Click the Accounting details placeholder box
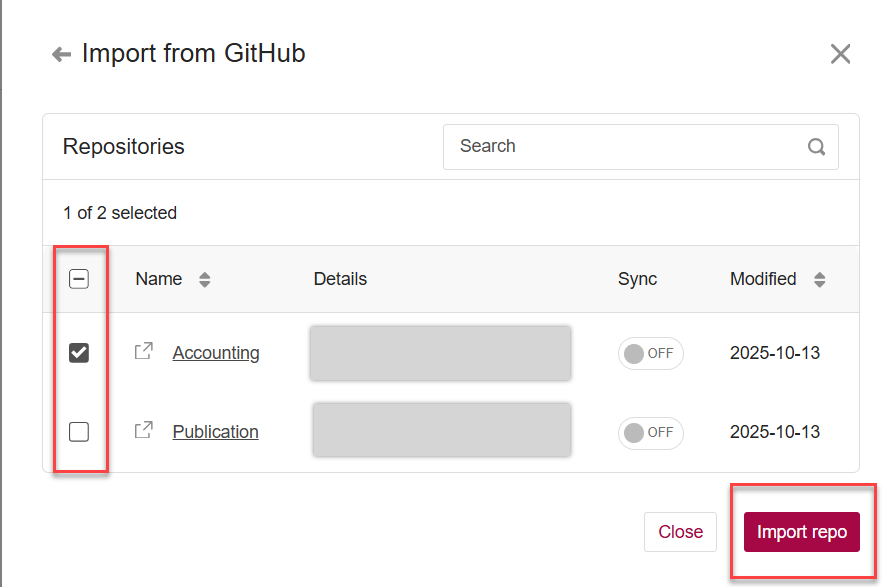This screenshot has height=587, width=894. (x=440, y=353)
